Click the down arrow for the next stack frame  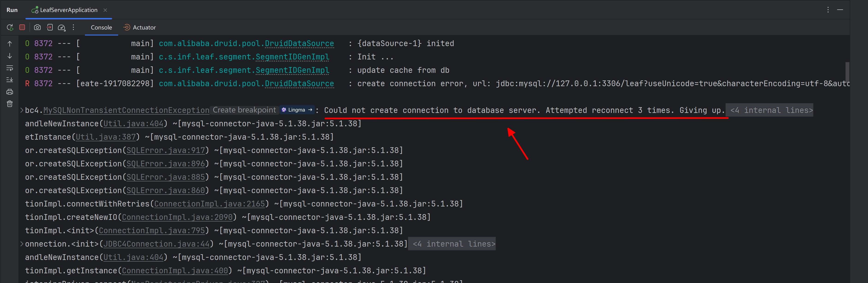[10, 56]
